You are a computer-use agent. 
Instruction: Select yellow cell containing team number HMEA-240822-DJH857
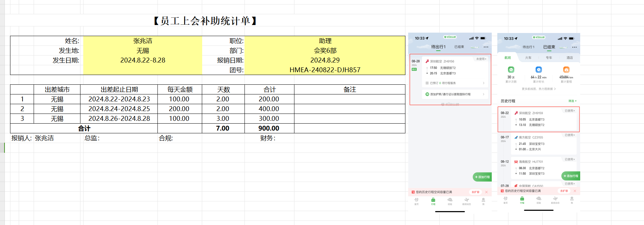pyautogui.click(x=325, y=70)
